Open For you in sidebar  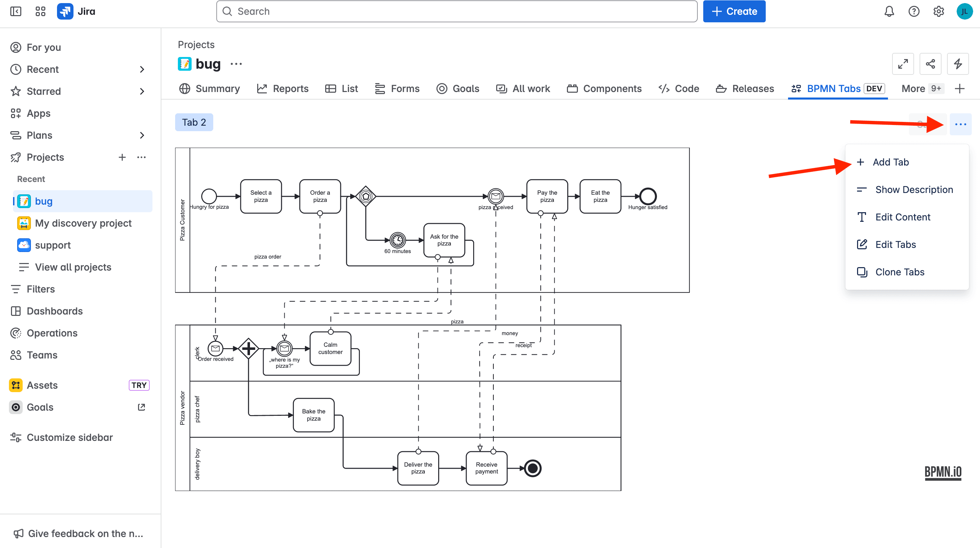pyautogui.click(x=80, y=47)
